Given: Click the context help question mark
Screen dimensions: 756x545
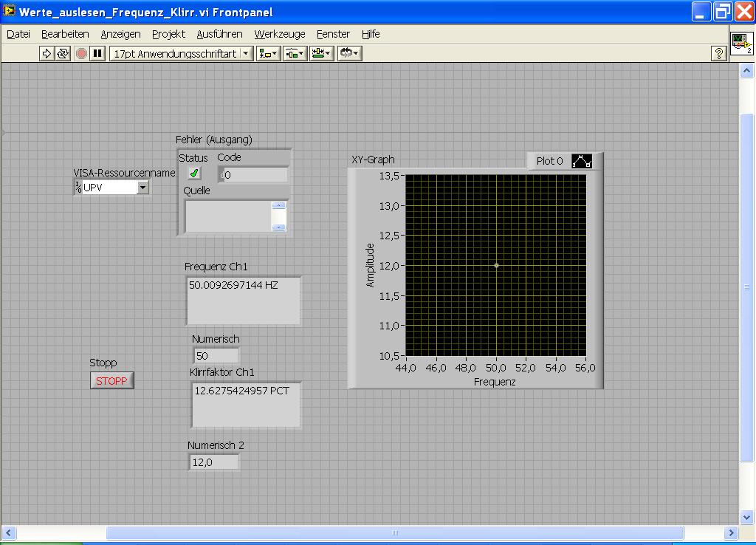Looking at the screenshot, I should (x=718, y=53).
